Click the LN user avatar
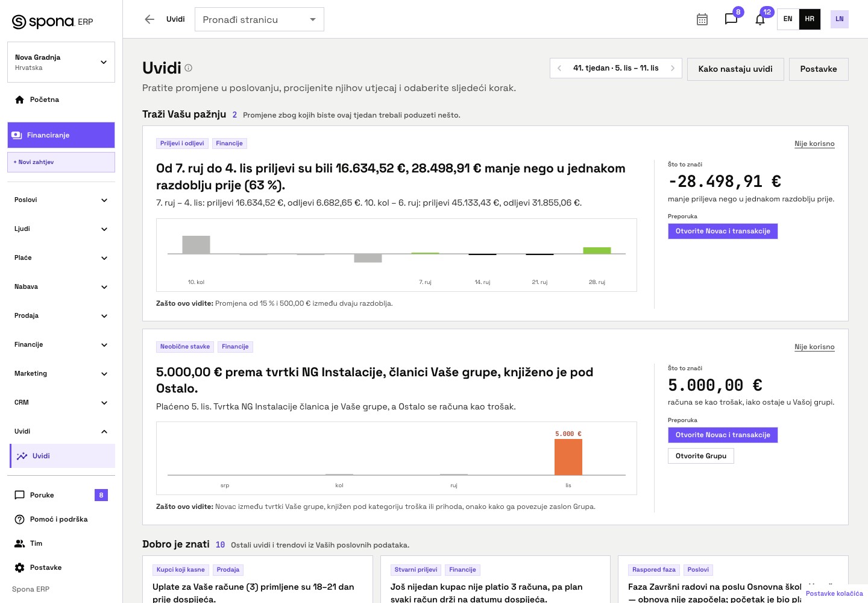 click(840, 19)
